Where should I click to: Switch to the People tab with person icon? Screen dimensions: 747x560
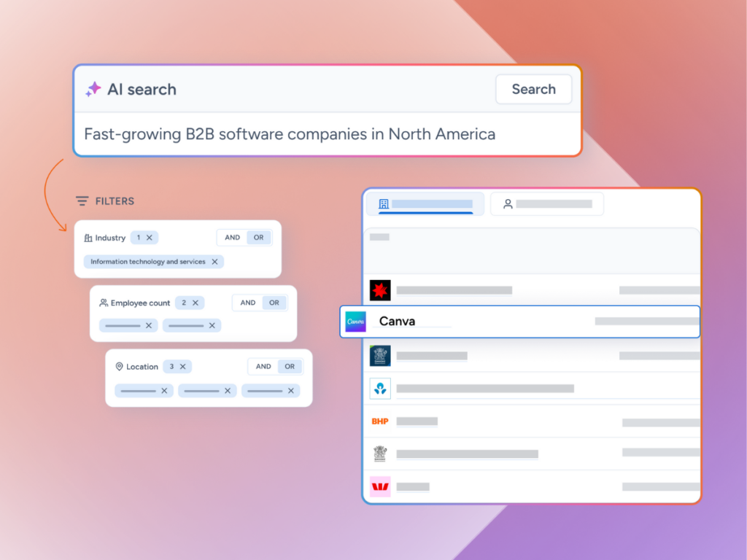tap(546, 204)
